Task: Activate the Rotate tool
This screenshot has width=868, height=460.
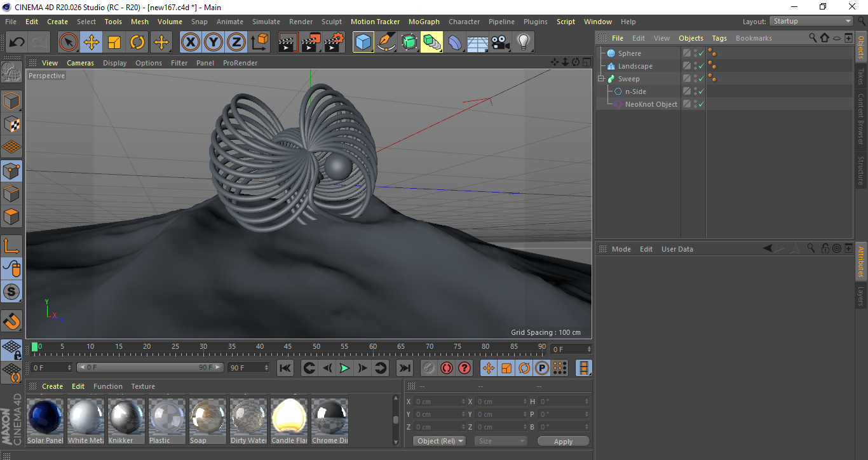Action: tap(137, 43)
